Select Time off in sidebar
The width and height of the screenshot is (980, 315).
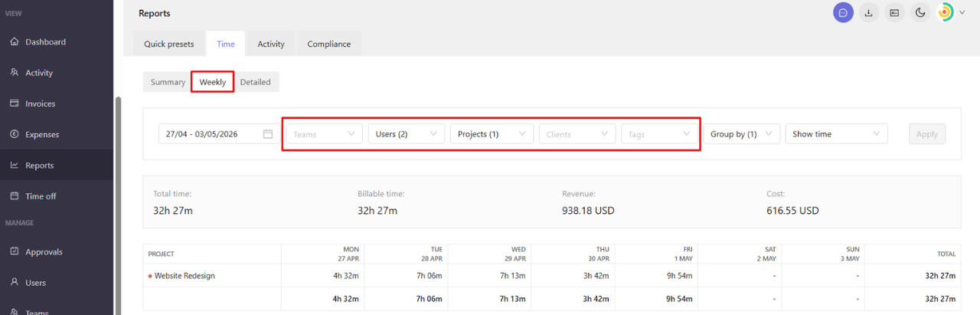click(x=41, y=196)
